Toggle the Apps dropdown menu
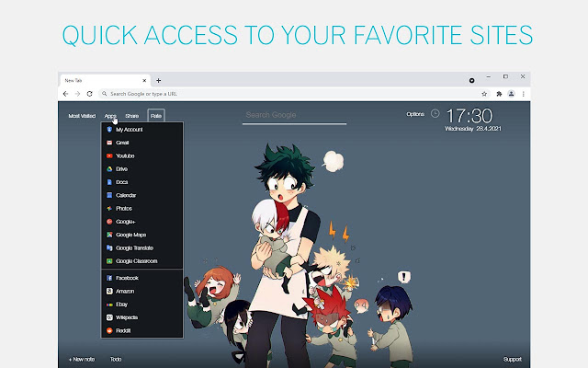The height and width of the screenshot is (368, 588). [x=110, y=116]
